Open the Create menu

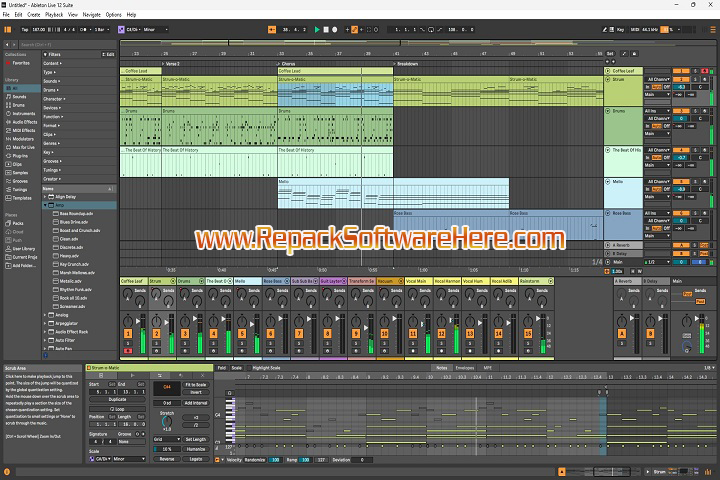pyautogui.click(x=34, y=15)
